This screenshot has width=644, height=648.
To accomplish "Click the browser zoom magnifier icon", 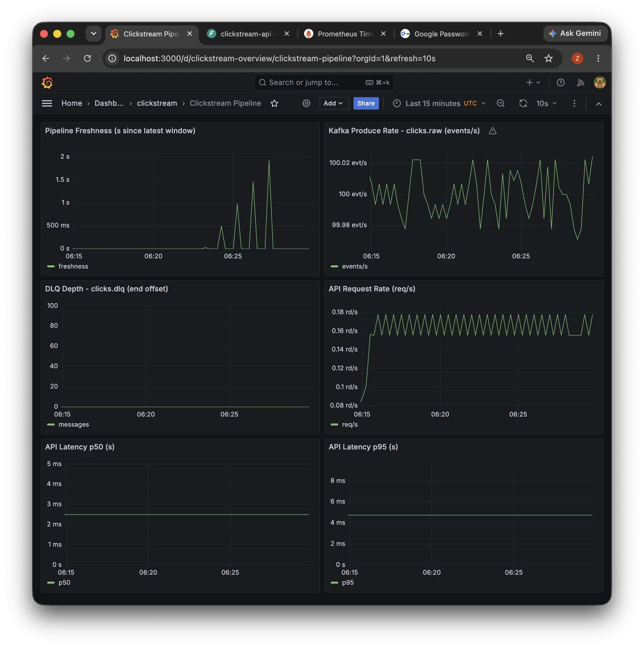I will [530, 58].
